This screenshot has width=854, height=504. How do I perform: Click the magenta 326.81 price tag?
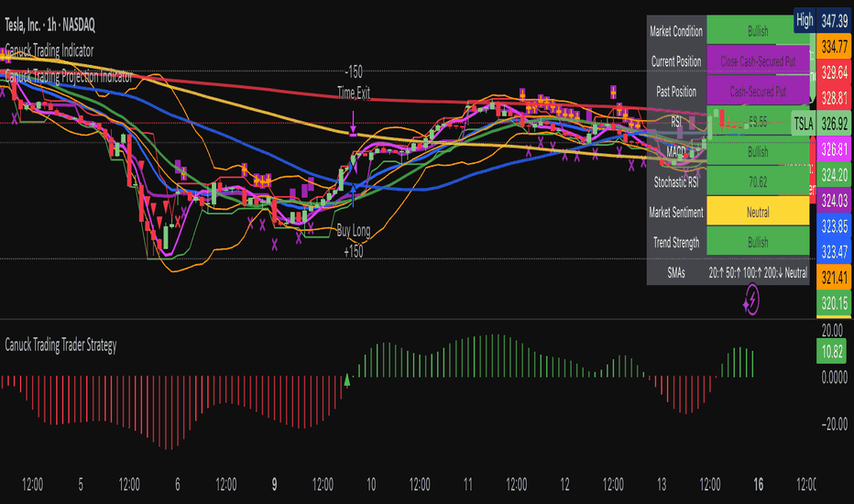[835, 149]
